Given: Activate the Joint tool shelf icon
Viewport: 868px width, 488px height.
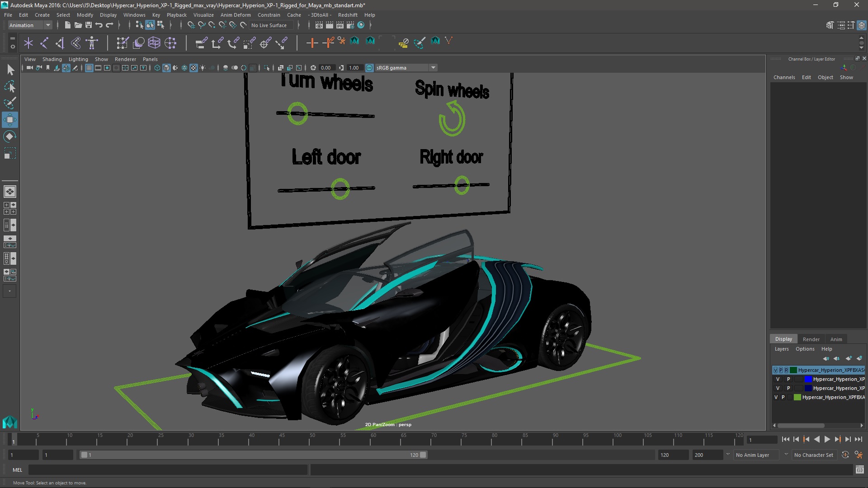Looking at the screenshot, I should click(x=44, y=43).
